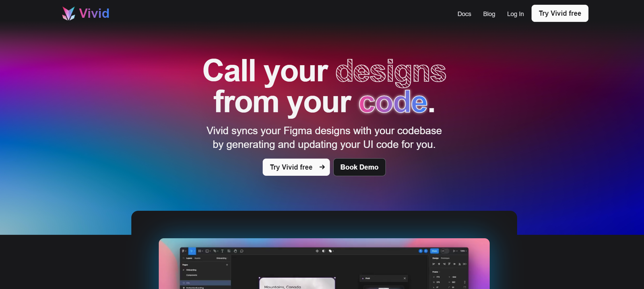Viewport: 644px width, 289px height.
Task: Click the Resources icon beside Text tool
Action: pyautogui.click(x=229, y=251)
